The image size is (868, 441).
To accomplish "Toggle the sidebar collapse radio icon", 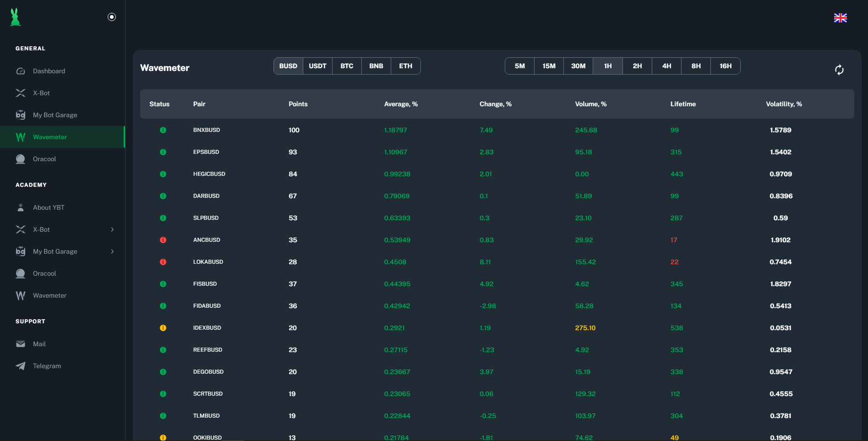I will [x=112, y=17].
